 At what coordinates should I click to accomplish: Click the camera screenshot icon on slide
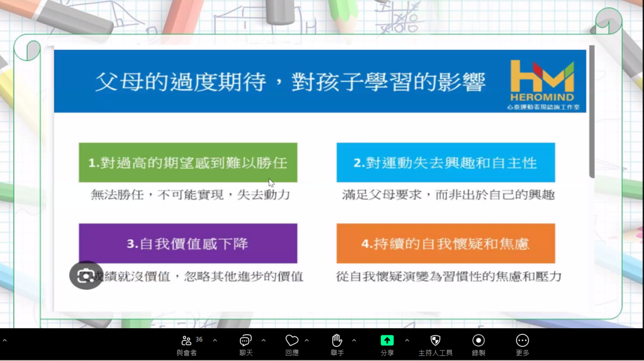pyautogui.click(x=86, y=275)
